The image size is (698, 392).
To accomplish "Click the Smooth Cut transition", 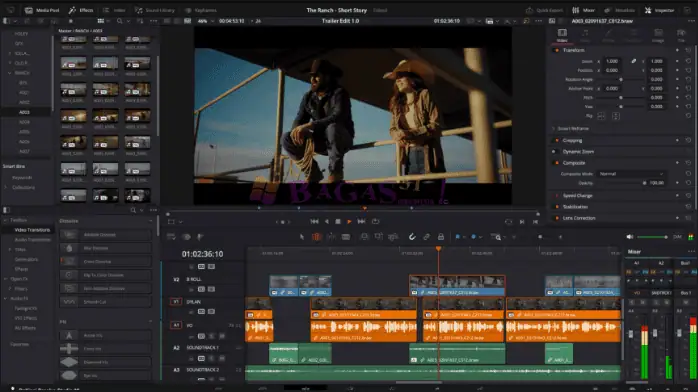I will (x=106, y=302).
